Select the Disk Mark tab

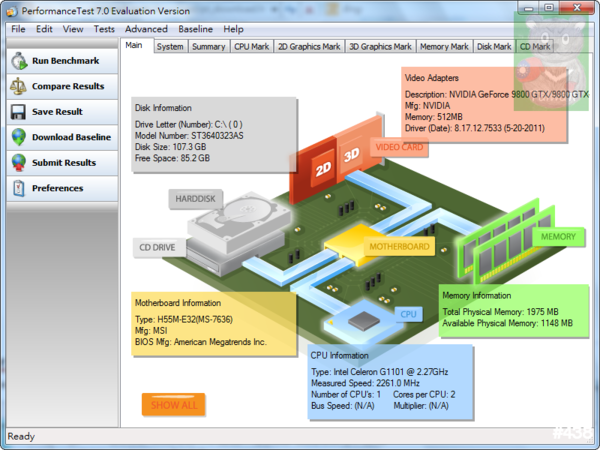[493, 46]
